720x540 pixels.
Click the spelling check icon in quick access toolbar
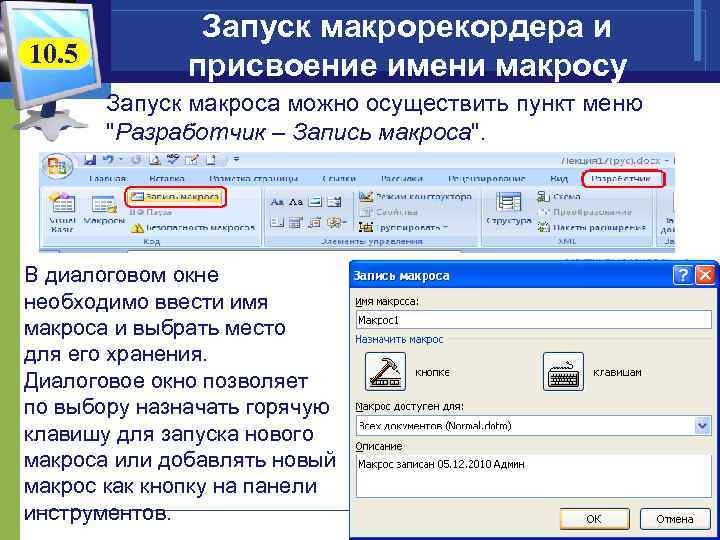coord(173,160)
